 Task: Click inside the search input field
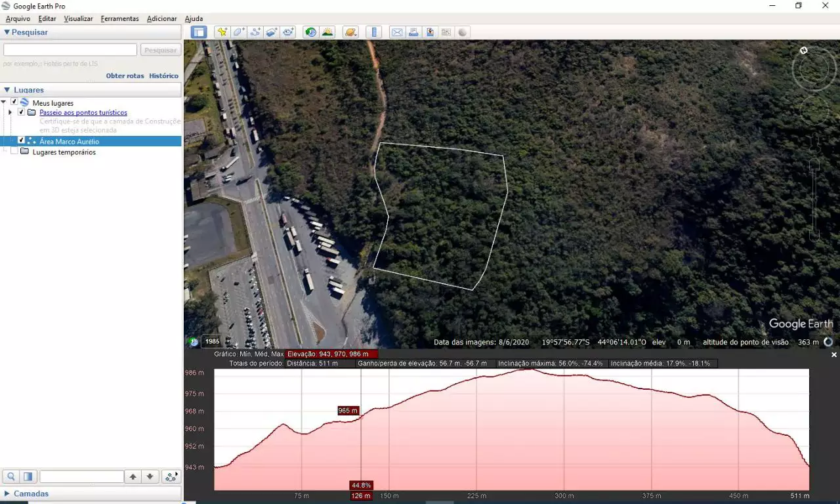click(70, 50)
